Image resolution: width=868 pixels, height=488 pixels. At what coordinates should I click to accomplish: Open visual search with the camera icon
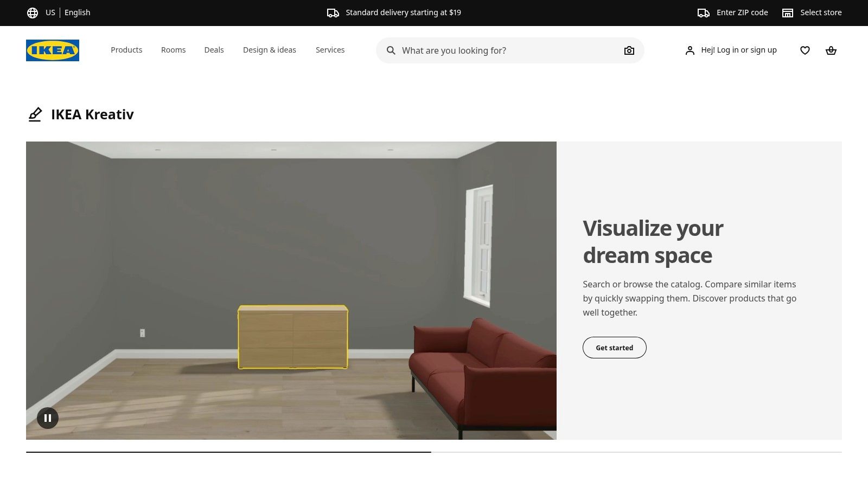(x=629, y=50)
